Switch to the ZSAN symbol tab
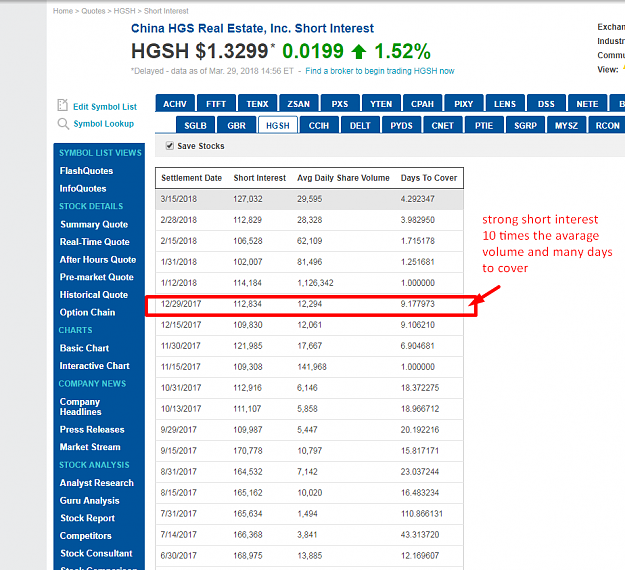This screenshot has height=570, width=625. (299, 104)
